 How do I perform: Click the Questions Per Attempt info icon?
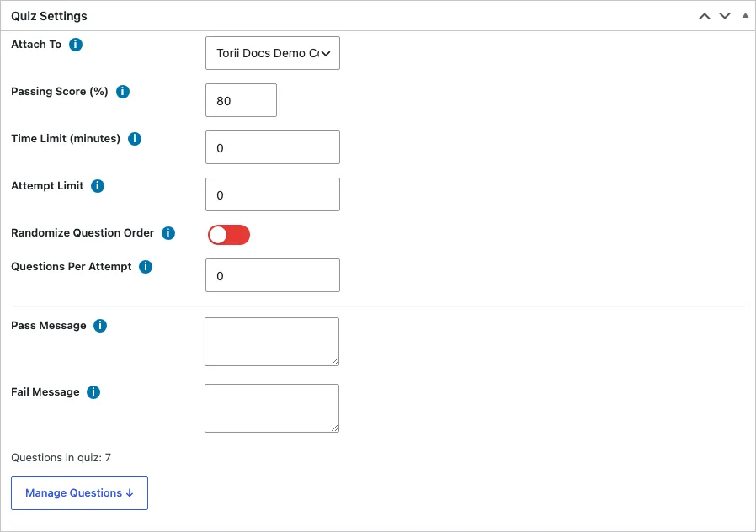pyautogui.click(x=146, y=267)
